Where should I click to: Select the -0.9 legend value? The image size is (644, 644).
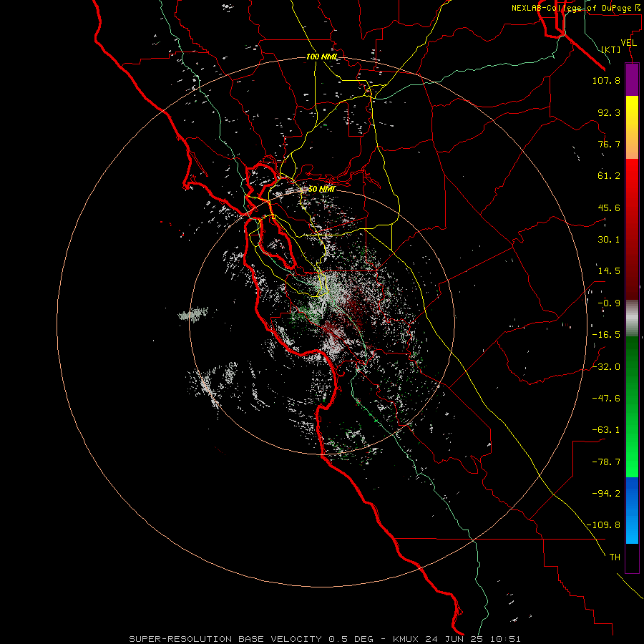pos(609,303)
